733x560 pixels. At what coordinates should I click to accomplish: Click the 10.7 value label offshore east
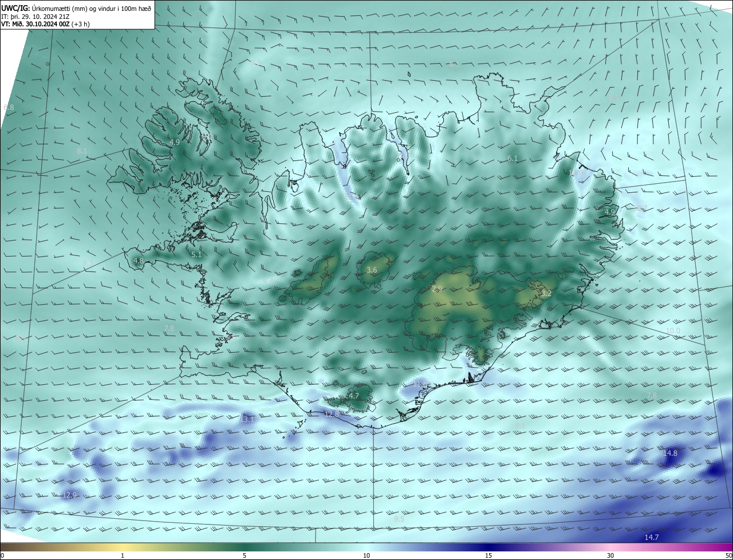click(x=640, y=207)
